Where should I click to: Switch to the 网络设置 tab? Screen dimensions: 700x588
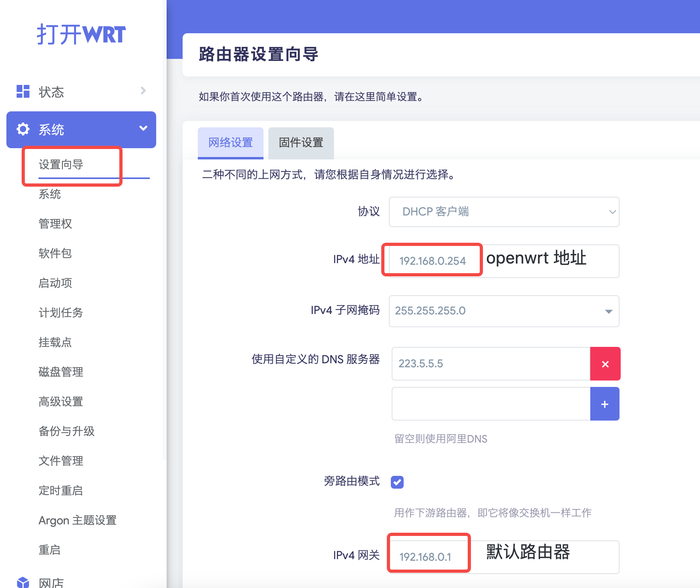(x=231, y=143)
